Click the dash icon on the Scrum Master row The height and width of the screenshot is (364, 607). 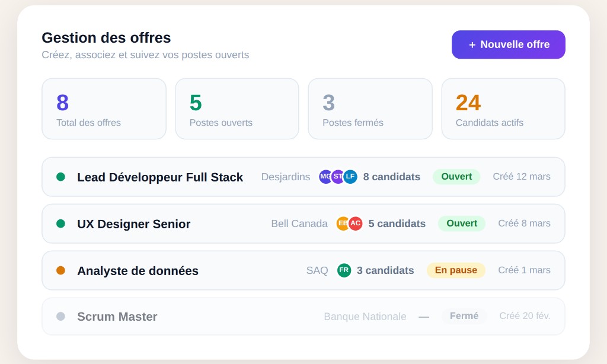424,317
